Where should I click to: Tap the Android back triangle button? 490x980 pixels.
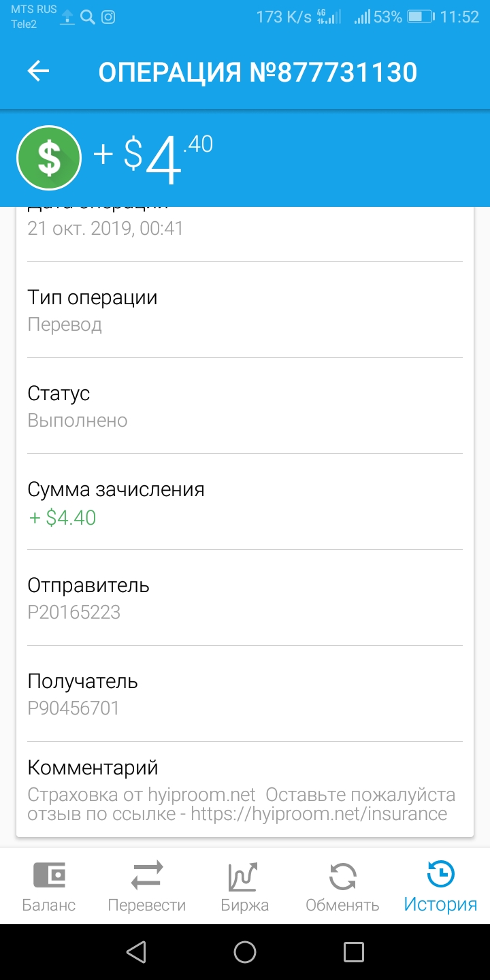pyautogui.click(x=137, y=951)
